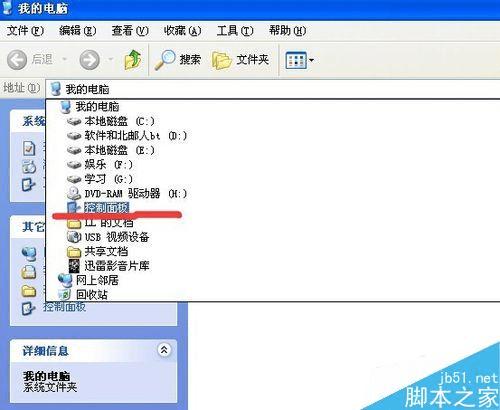Click the Forward arrow icon
500x410 pixels.
pyautogui.click(x=89, y=60)
